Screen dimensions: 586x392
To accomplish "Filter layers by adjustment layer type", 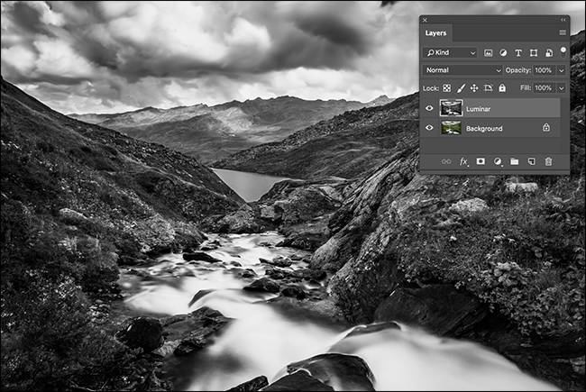I will [503, 53].
